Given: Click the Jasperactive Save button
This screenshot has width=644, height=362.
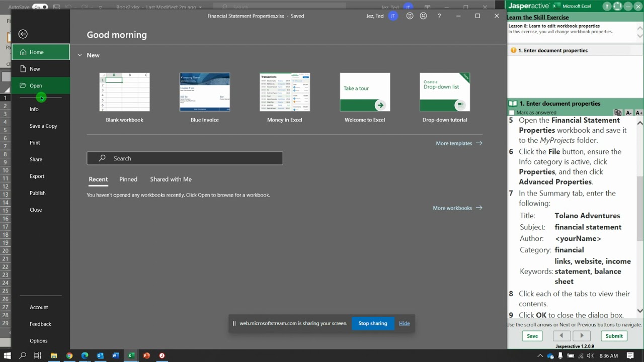Looking at the screenshot, I should [x=532, y=336].
